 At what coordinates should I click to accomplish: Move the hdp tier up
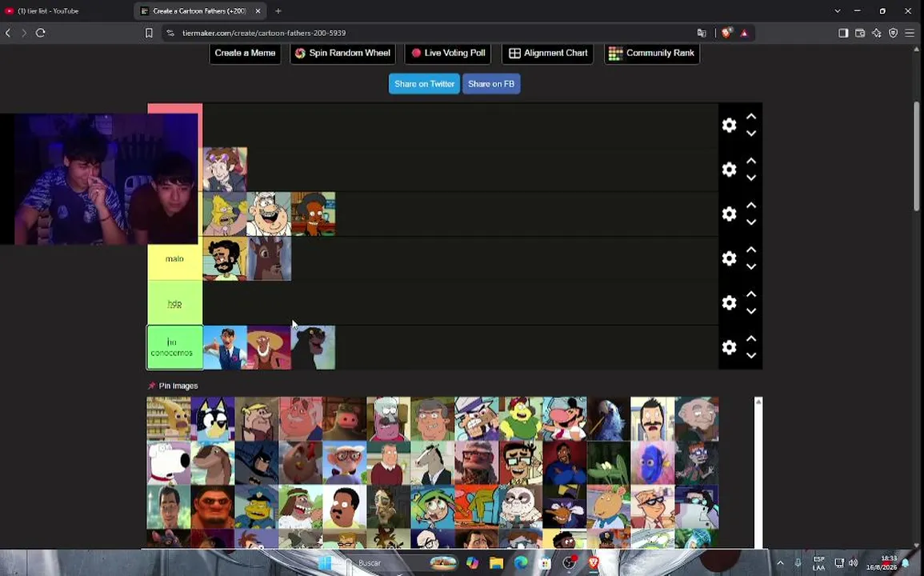click(x=751, y=294)
